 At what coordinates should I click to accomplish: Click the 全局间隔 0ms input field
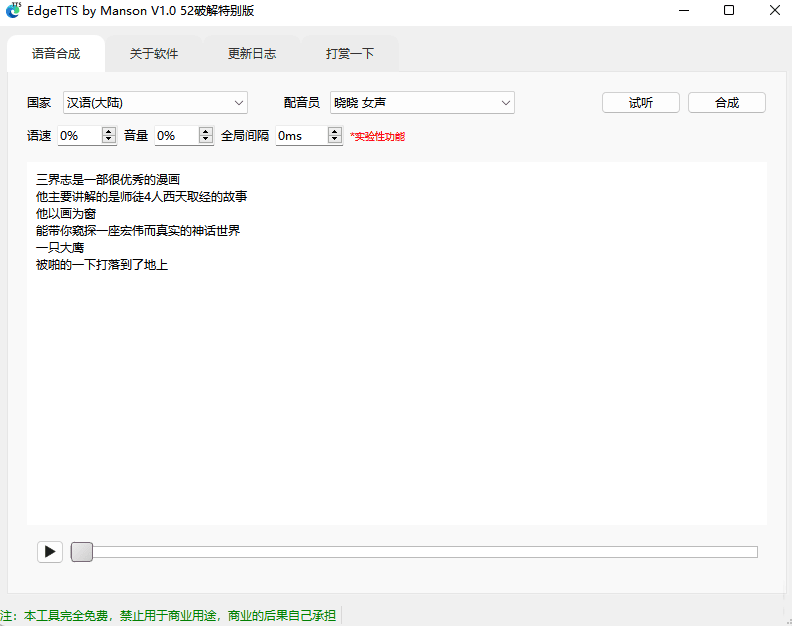coord(300,135)
